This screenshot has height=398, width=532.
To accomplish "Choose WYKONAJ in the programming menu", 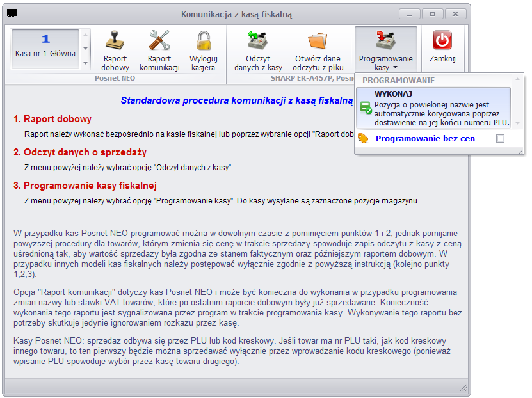I will point(433,107).
